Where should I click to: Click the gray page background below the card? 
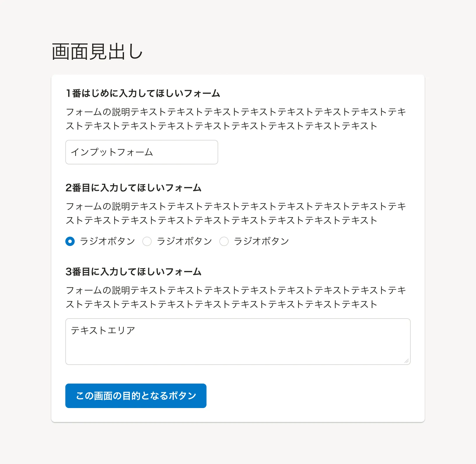tap(238, 444)
